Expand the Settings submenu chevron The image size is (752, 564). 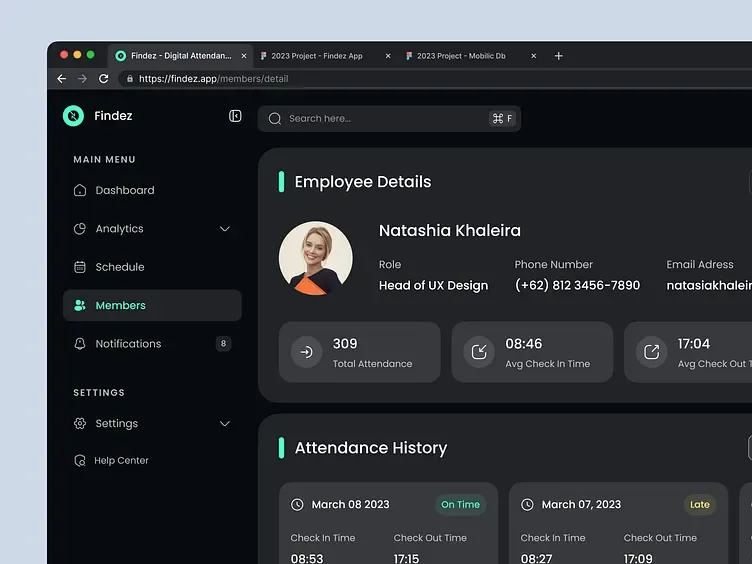(224, 423)
